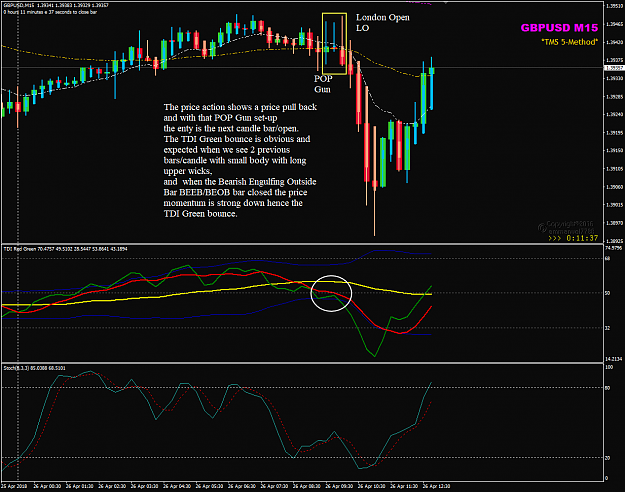Select the GBPUSD,M15 OHLC header line
Viewport: 625px width, 492px height.
pyautogui.click(x=56, y=5)
